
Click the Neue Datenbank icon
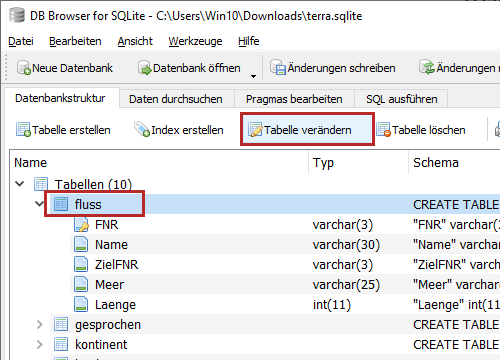24,68
